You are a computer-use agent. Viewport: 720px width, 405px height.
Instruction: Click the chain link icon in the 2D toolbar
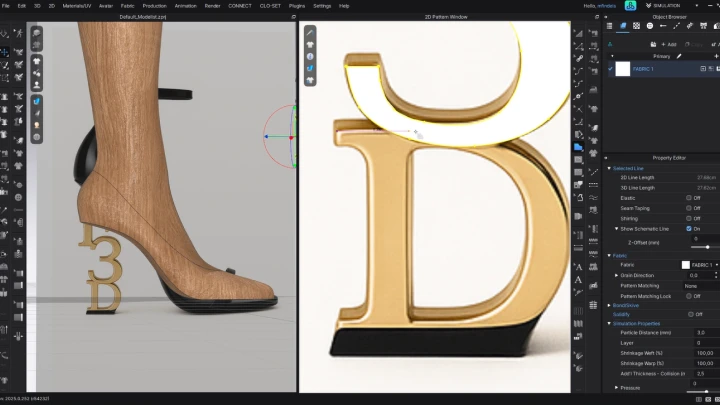tap(579, 59)
